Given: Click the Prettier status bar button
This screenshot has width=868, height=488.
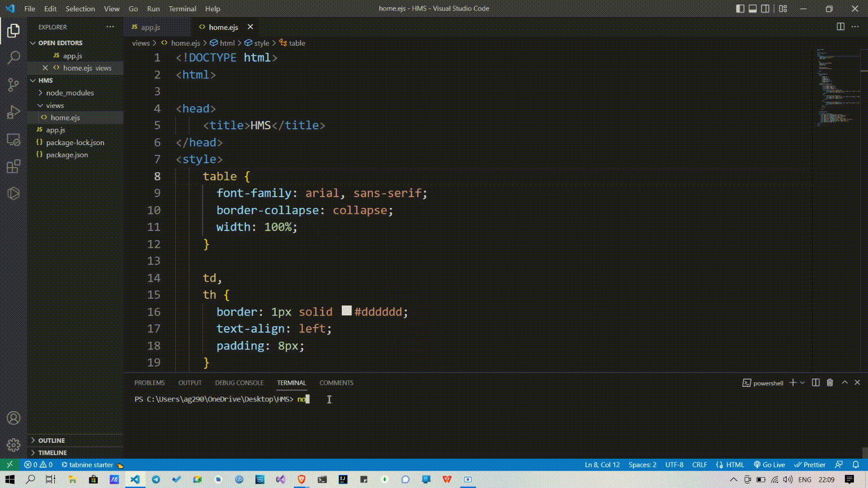Looking at the screenshot, I should [810, 465].
